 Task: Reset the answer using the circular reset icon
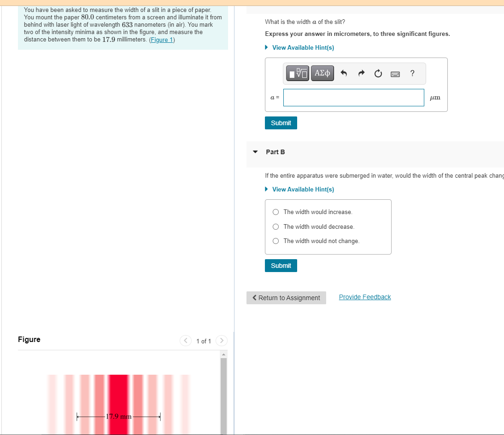point(378,73)
